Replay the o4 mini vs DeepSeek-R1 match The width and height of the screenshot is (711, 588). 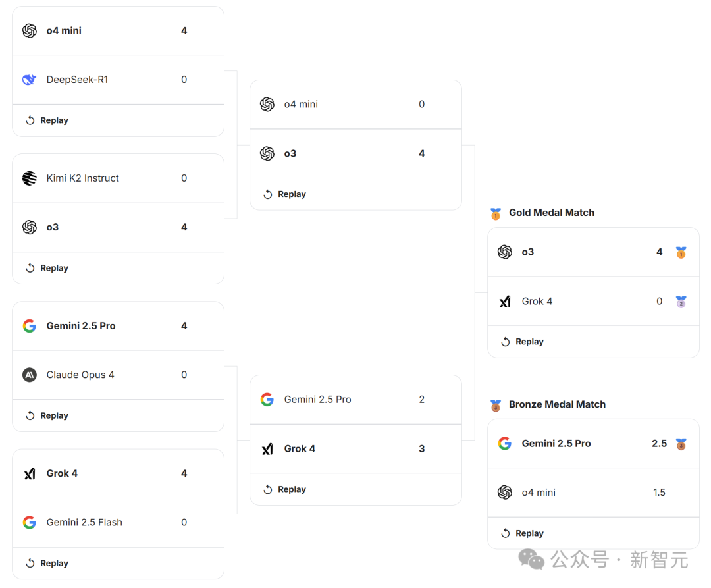(x=47, y=120)
